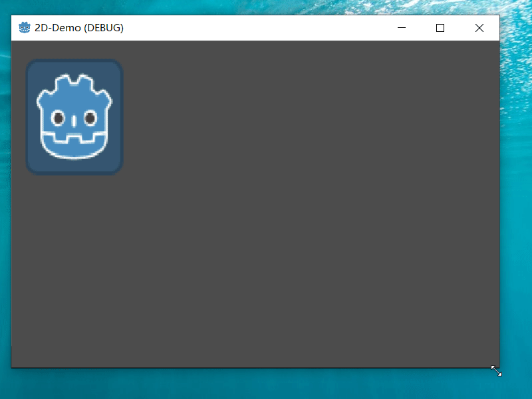Viewport: 532px width, 399px height.
Task: Click the 2D-Demo (DEBUG) title text
Action: (79, 28)
